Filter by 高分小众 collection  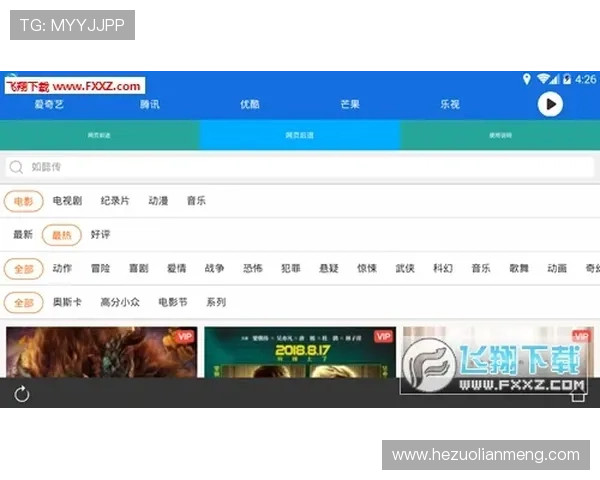point(120,302)
